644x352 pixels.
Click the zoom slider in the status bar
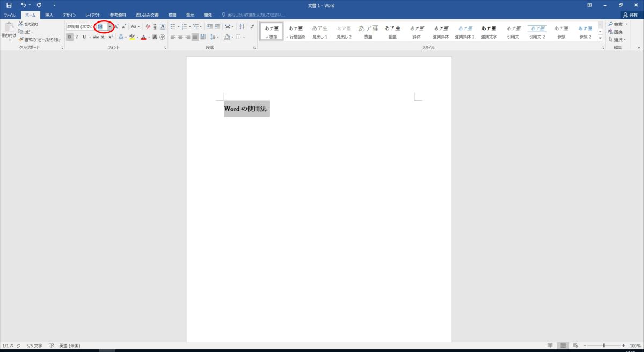click(604, 346)
